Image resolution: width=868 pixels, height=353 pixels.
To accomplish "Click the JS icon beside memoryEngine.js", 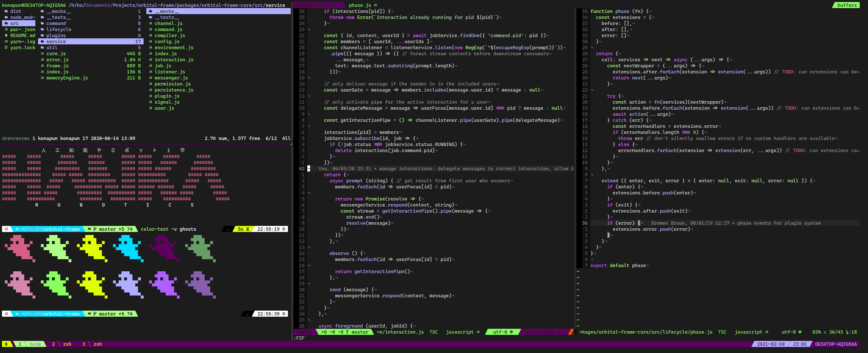I will click(42, 78).
